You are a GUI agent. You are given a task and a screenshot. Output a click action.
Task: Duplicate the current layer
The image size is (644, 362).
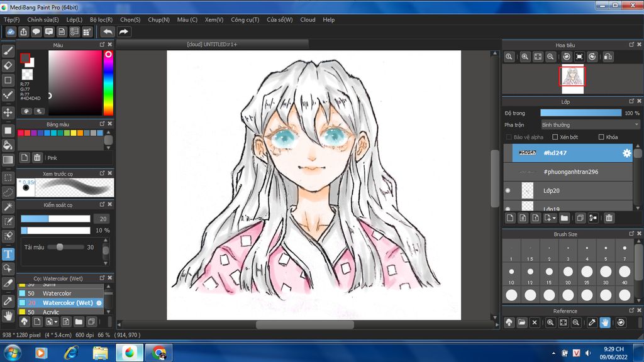(x=580, y=218)
